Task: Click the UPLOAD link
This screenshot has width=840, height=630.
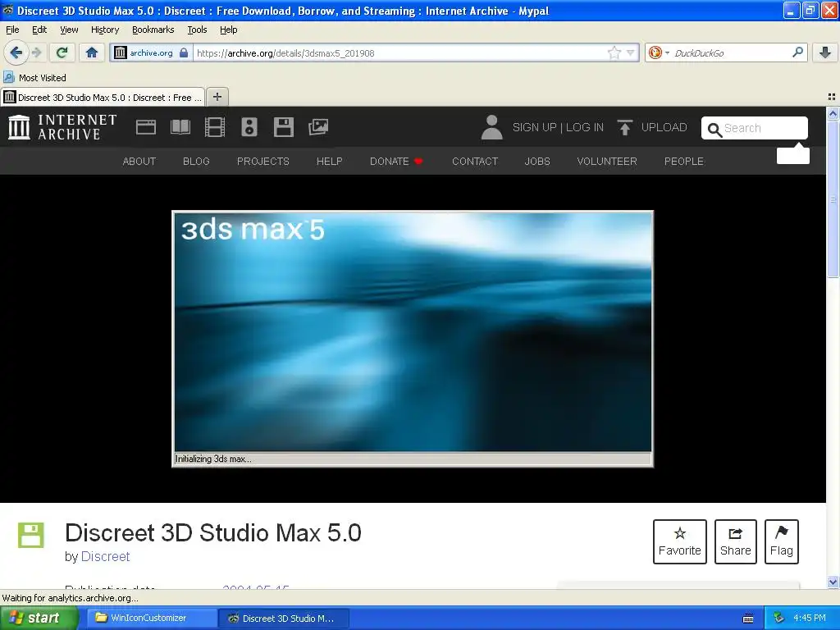Action: click(x=664, y=127)
